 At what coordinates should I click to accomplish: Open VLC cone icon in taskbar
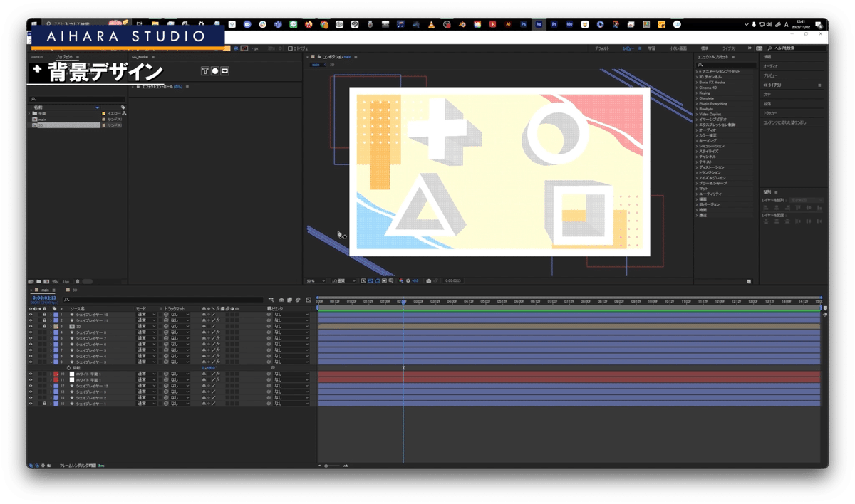pos(431,24)
